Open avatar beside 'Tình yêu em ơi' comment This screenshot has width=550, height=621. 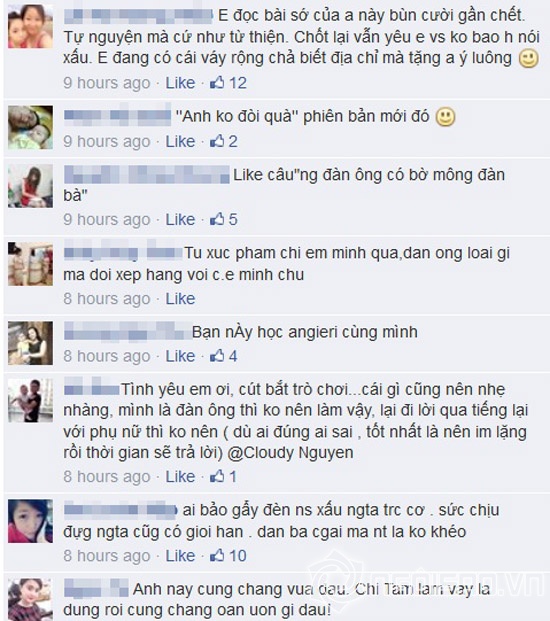click(x=30, y=400)
